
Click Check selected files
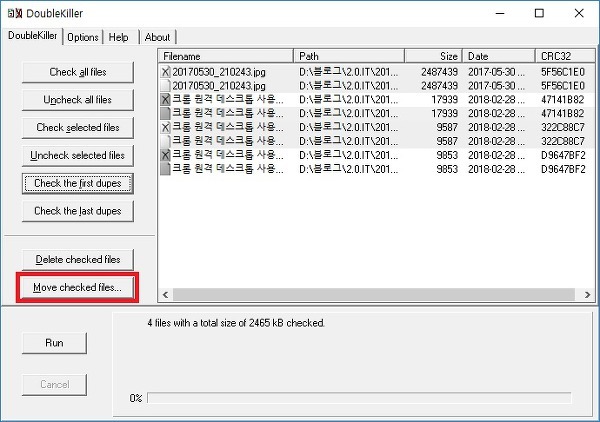click(78, 127)
